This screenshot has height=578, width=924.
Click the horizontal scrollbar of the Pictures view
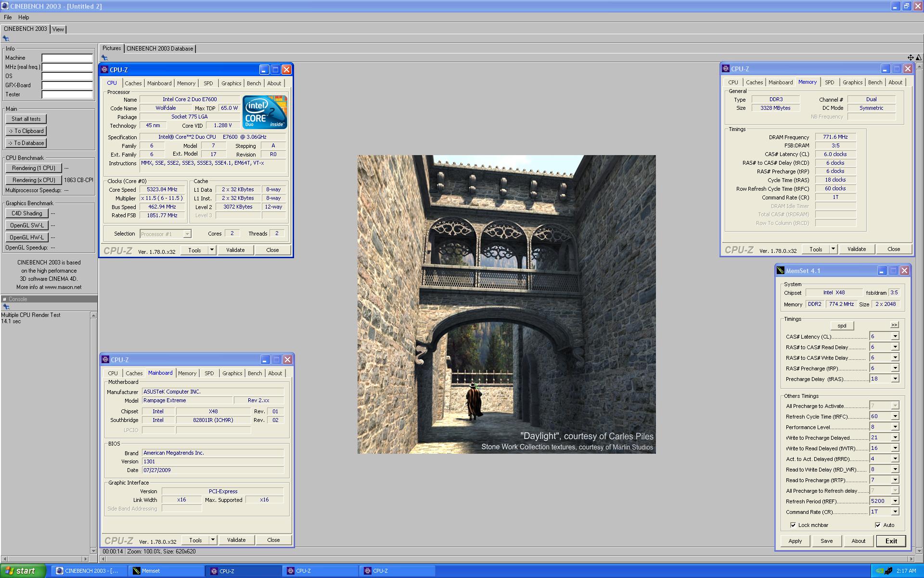[507, 559]
